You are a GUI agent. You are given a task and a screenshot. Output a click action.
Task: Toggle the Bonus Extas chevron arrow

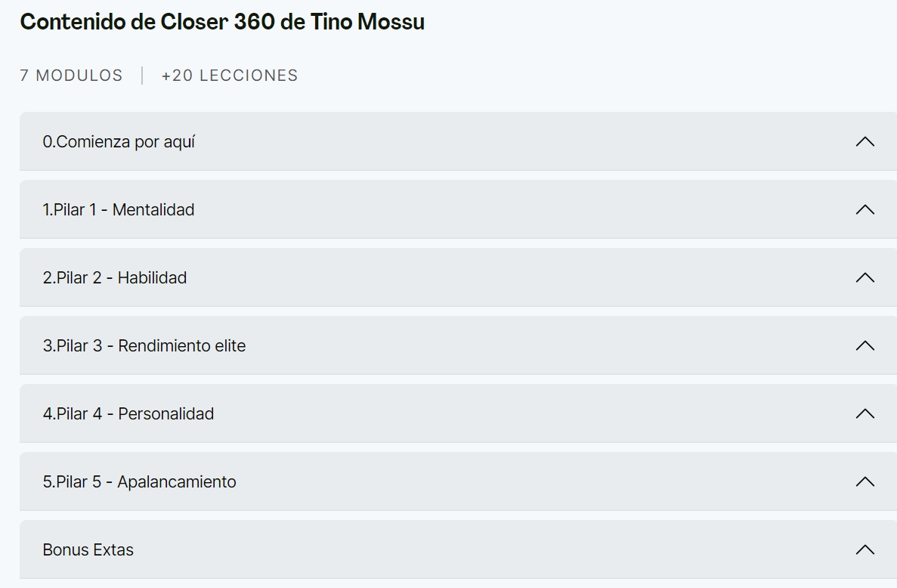click(865, 550)
